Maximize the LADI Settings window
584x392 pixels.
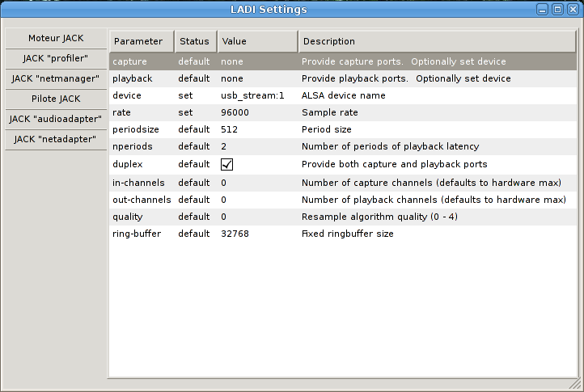pyautogui.click(x=557, y=10)
